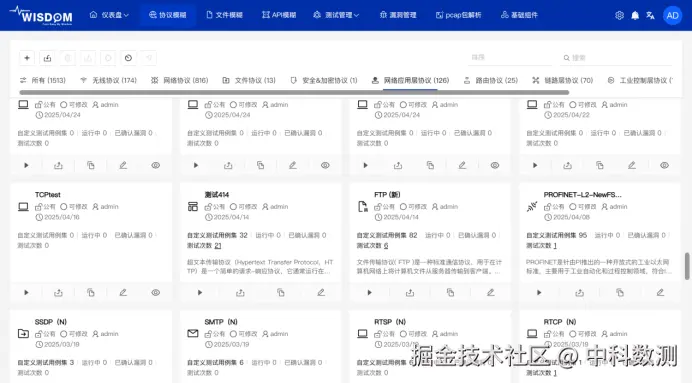This screenshot has width=692, height=383.
Task: Click the TCPtest card title
Action: point(48,195)
